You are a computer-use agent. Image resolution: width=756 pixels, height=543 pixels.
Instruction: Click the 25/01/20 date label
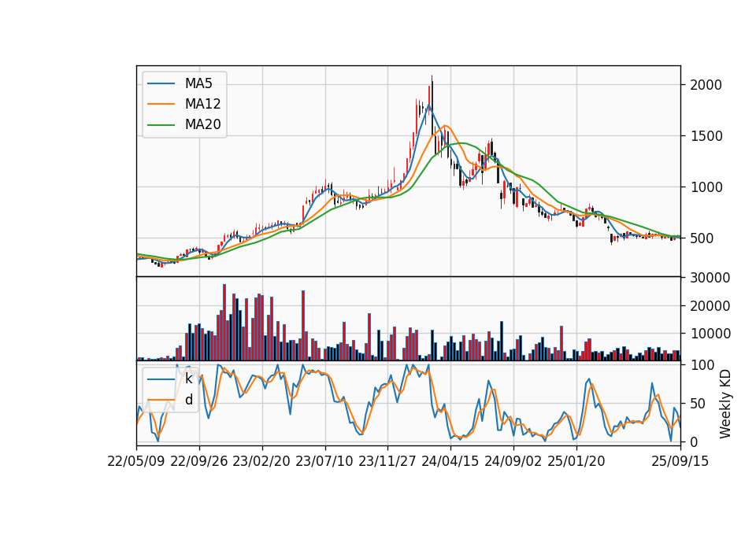576,461
